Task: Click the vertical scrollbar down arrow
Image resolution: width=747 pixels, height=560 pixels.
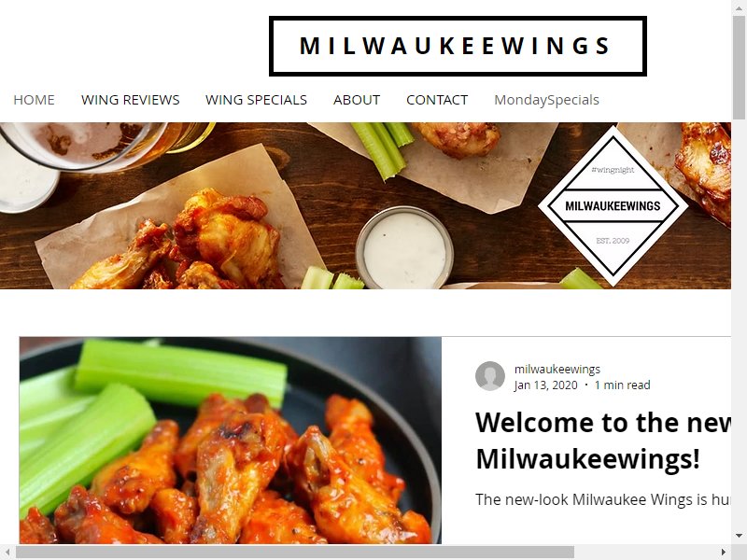Action: tap(739, 537)
